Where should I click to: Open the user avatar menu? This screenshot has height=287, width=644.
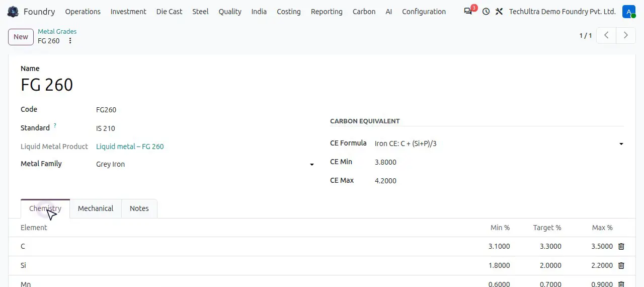pyautogui.click(x=629, y=12)
